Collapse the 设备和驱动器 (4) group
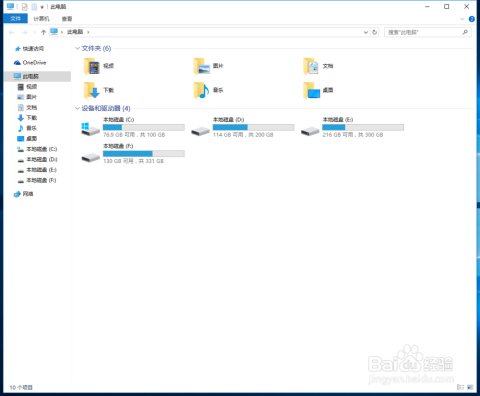Screen dimensions: 480x396 [77, 108]
